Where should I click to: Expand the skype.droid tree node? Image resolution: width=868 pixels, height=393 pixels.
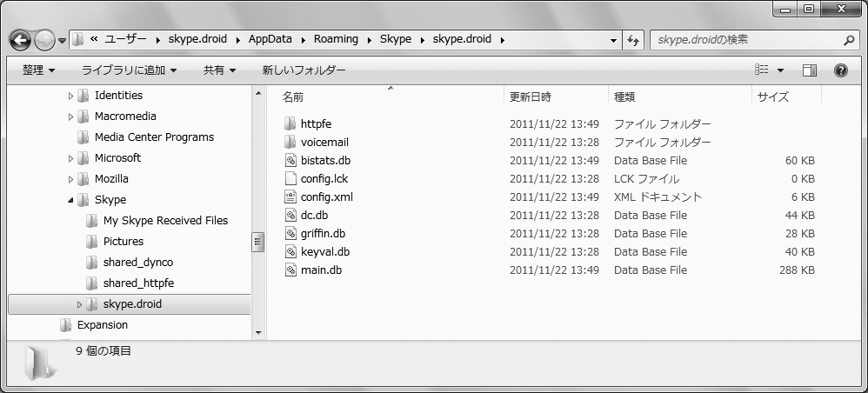79,304
